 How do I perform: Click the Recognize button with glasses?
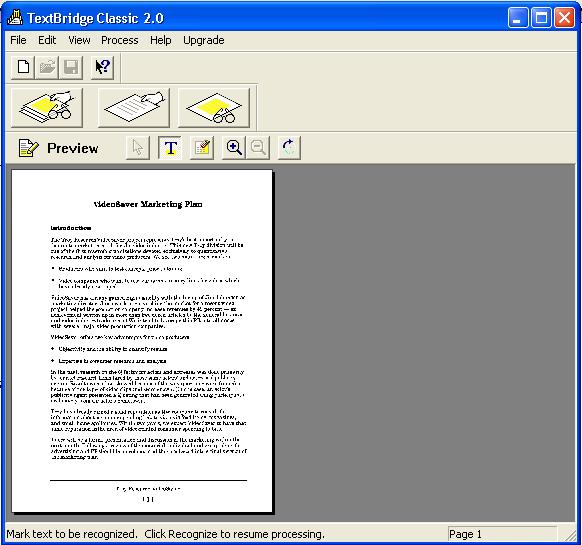(x=214, y=108)
